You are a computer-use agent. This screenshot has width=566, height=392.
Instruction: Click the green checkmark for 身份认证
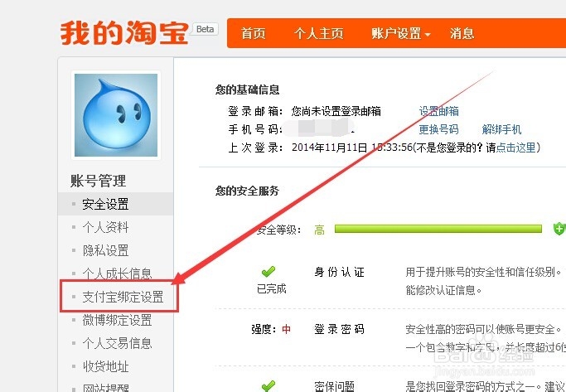(268, 271)
